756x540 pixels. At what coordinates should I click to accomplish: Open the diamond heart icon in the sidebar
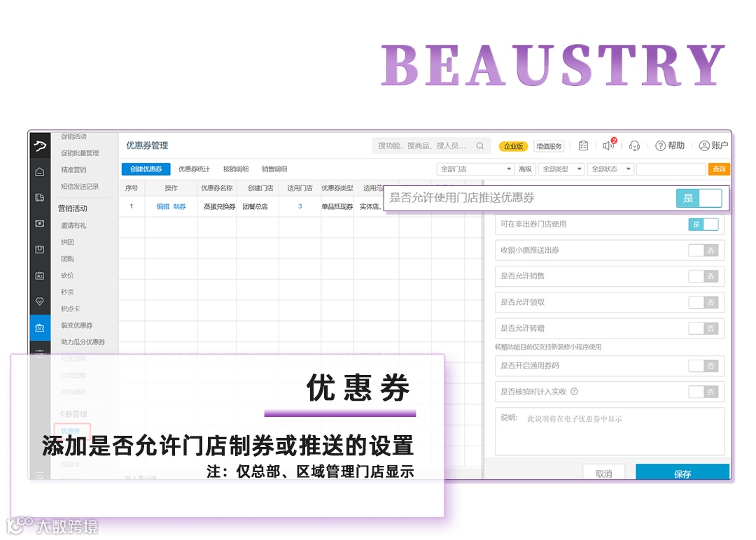[40, 301]
